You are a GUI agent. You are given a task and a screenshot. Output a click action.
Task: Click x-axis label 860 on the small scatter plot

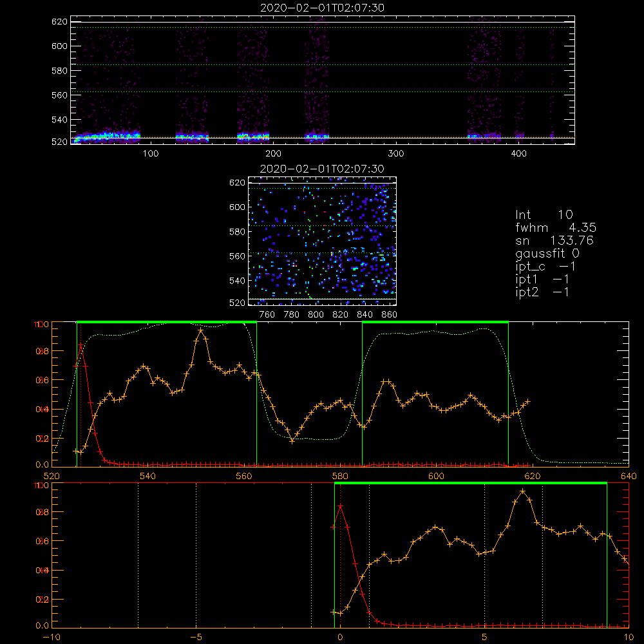click(x=390, y=315)
